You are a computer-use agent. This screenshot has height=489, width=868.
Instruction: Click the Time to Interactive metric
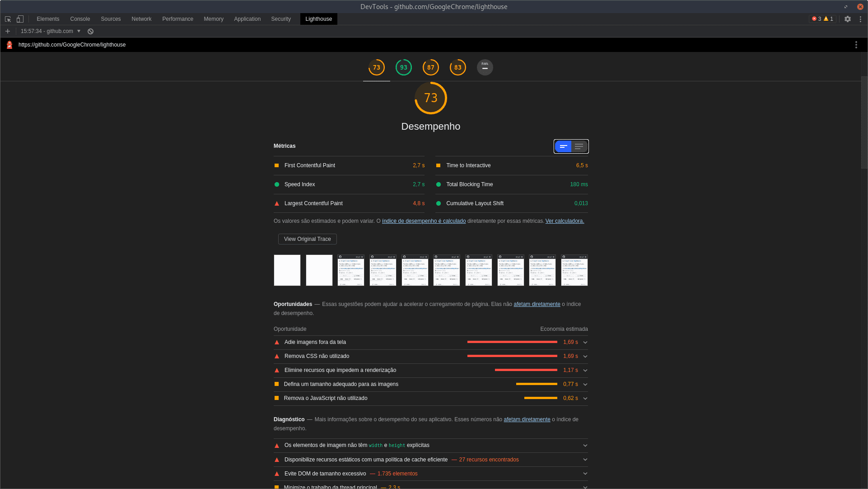(x=512, y=165)
